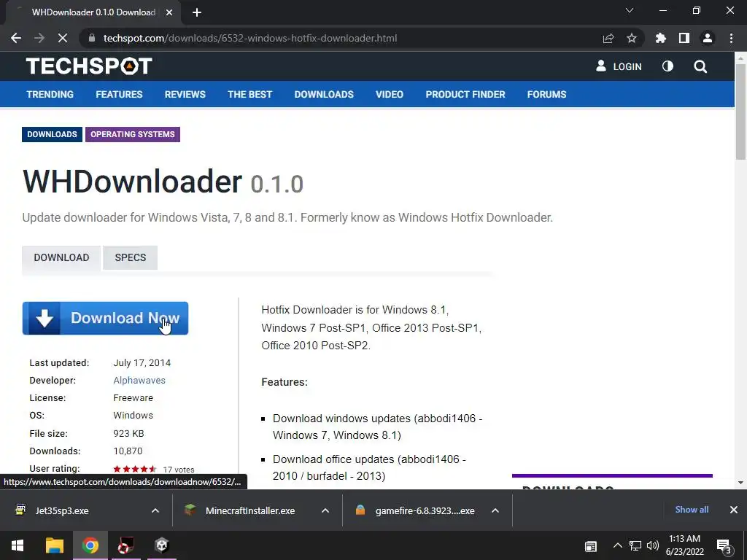Expand options chevron for MinecraftInstaller.exe
Viewport: 747px width, 560px height.
click(325, 510)
